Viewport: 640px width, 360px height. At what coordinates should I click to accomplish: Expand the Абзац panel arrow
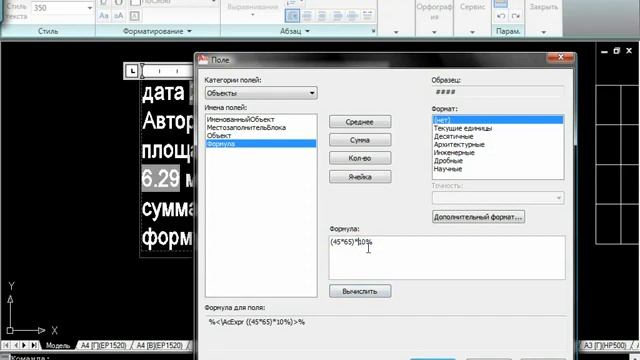click(x=307, y=31)
